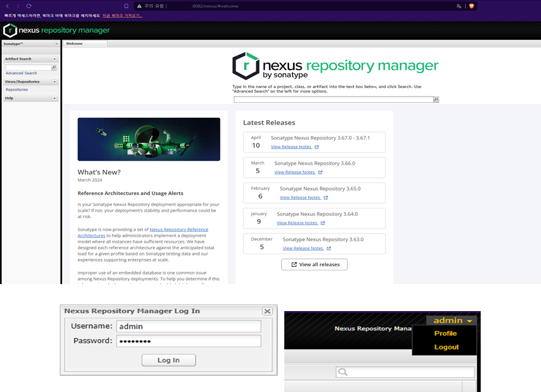Open release notes for Nexus 3.65.0

coord(300,198)
